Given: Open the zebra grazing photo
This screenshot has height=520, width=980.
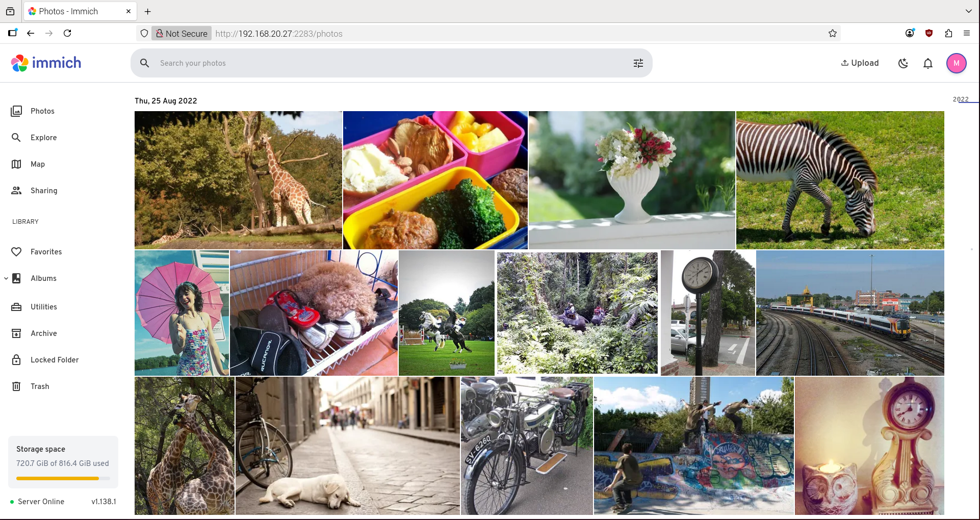Looking at the screenshot, I should tap(840, 180).
